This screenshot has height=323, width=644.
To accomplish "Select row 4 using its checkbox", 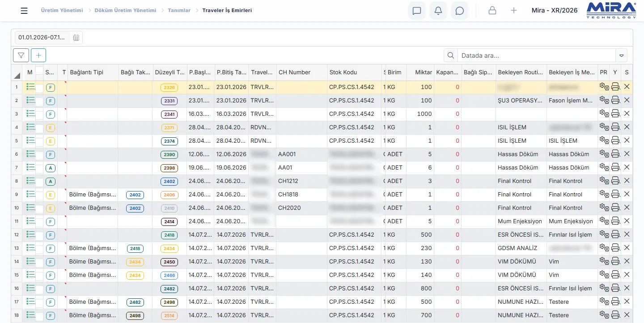I will [x=39, y=129].
